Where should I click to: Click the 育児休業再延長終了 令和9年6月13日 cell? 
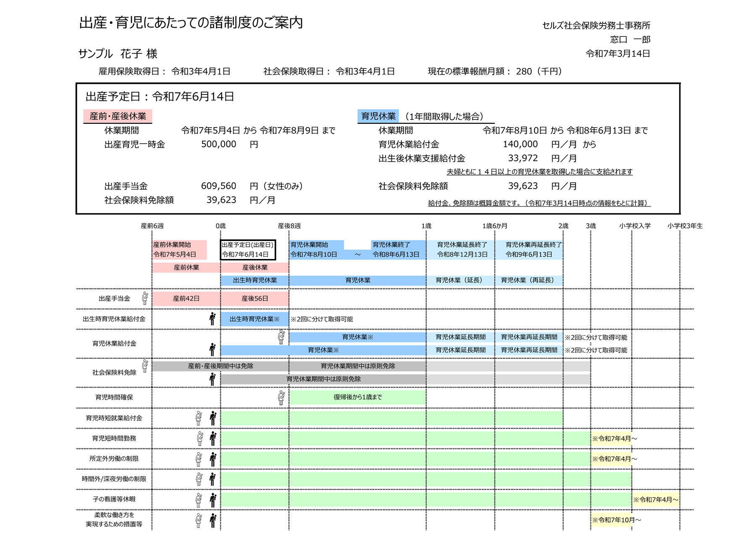(529, 250)
